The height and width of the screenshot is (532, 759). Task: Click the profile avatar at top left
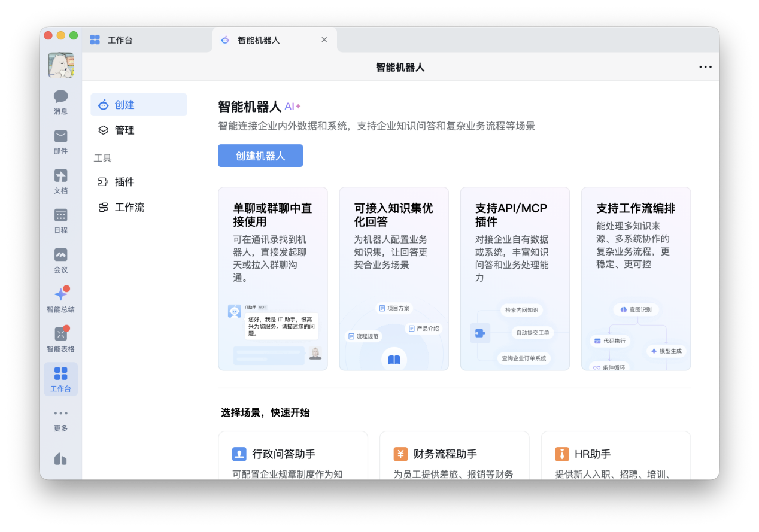click(60, 65)
